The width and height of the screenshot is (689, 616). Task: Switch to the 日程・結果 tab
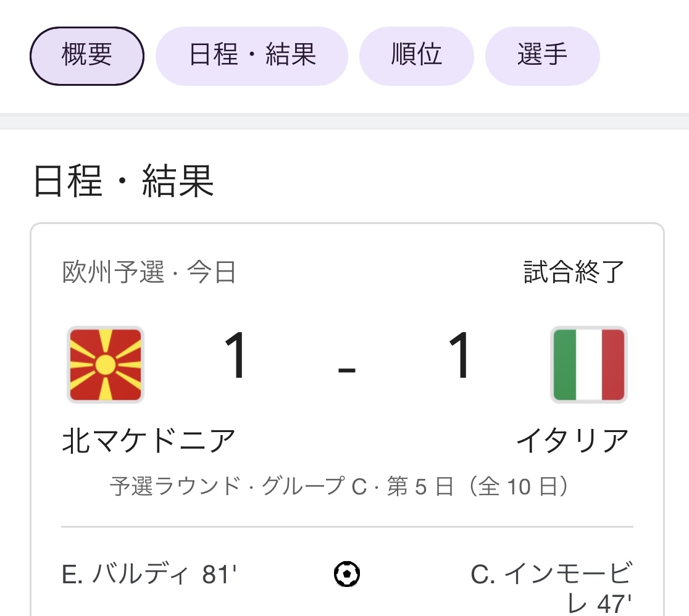coord(252,56)
